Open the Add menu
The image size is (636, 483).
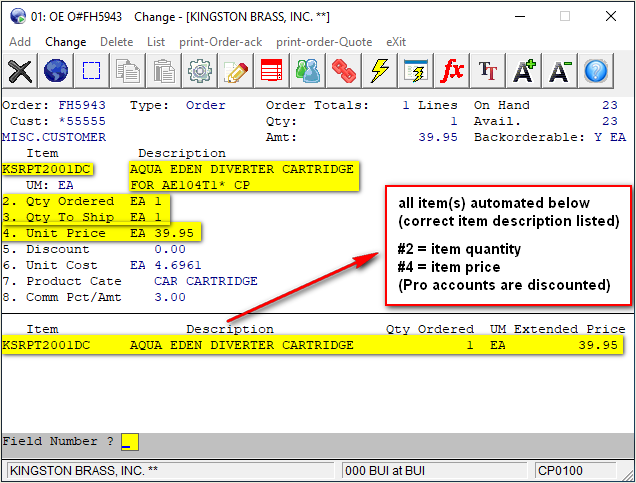(20, 42)
